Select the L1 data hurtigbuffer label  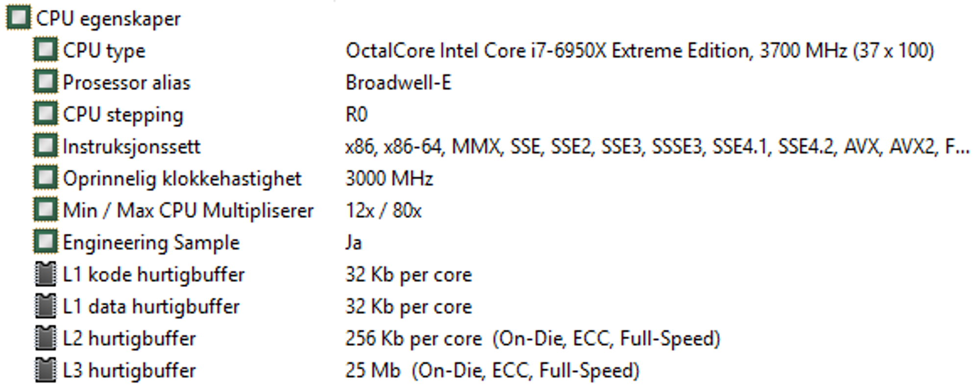coord(151,307)
